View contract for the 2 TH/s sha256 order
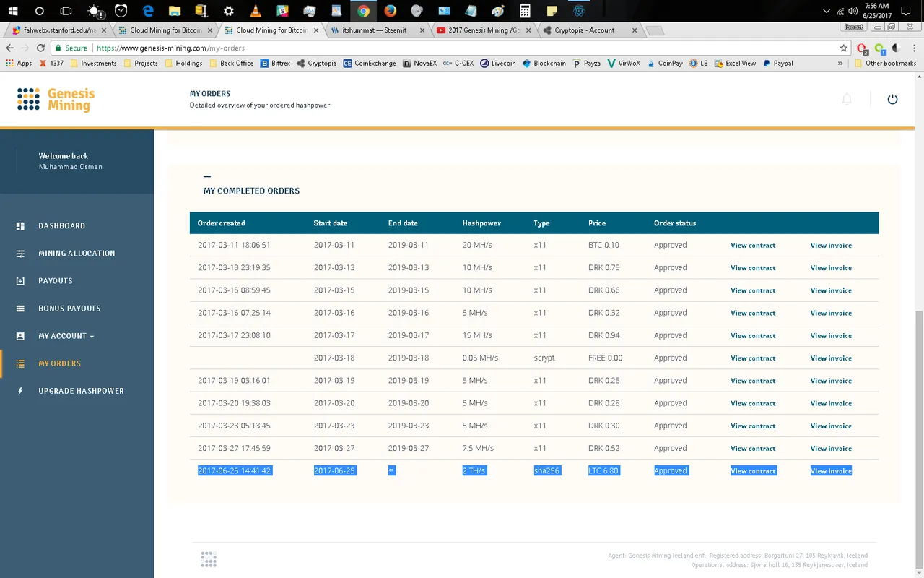924x578 pixels. [752, 471]
